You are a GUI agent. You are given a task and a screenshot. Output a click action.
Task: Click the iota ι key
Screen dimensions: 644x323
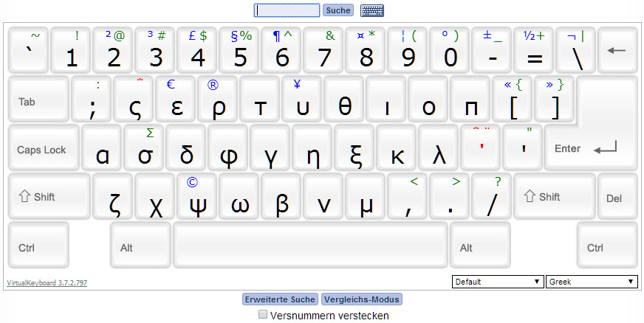pos(386,100)
